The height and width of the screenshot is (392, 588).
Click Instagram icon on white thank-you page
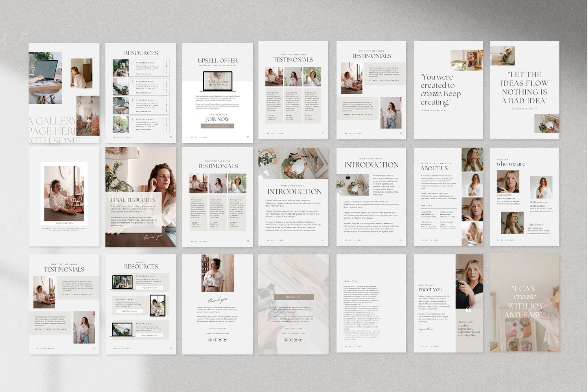(x=210, y=340)
